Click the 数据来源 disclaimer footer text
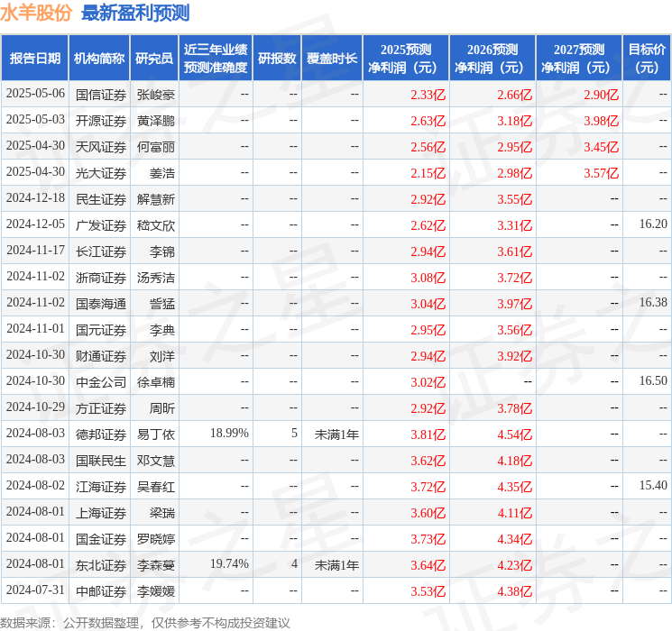This screenshot has width=672, height=631. pos(145,622)
